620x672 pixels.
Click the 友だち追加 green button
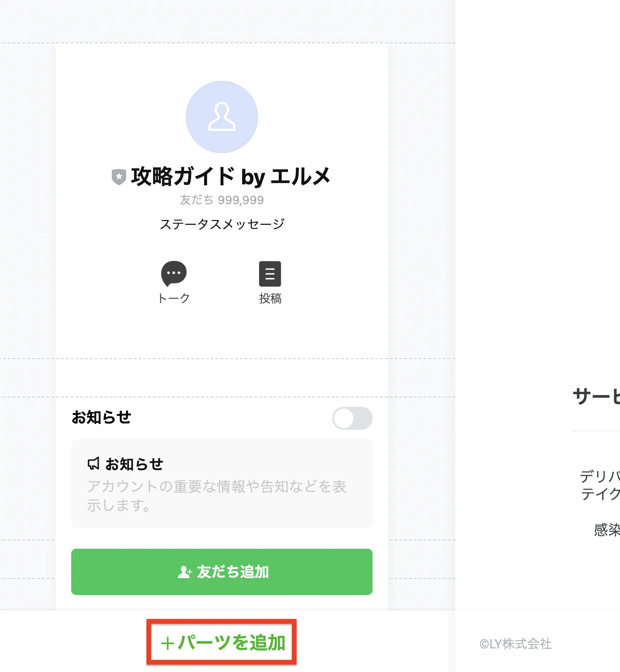(x=222, y=572)
